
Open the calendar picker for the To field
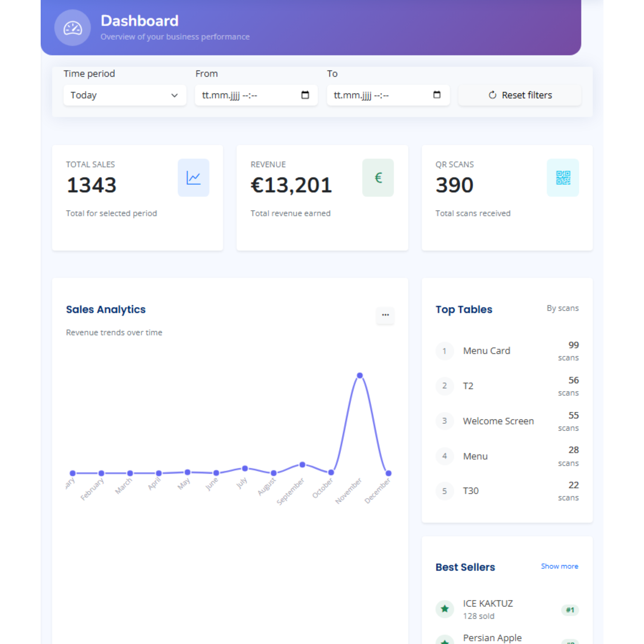[436, 95]
